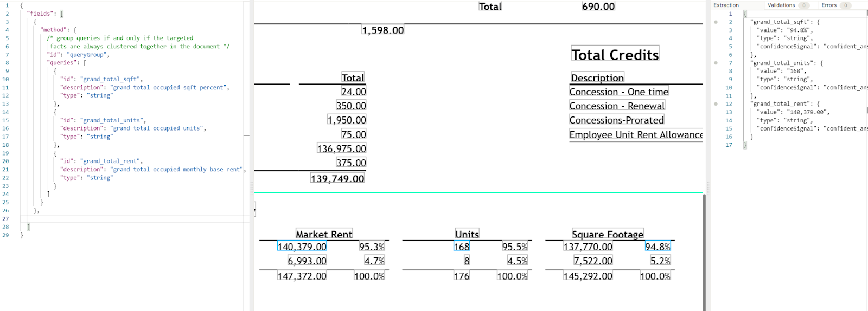This screenshot has width=868, height=311.
Task: Click the 4.5% units percentage
Action: coord(518,261)
